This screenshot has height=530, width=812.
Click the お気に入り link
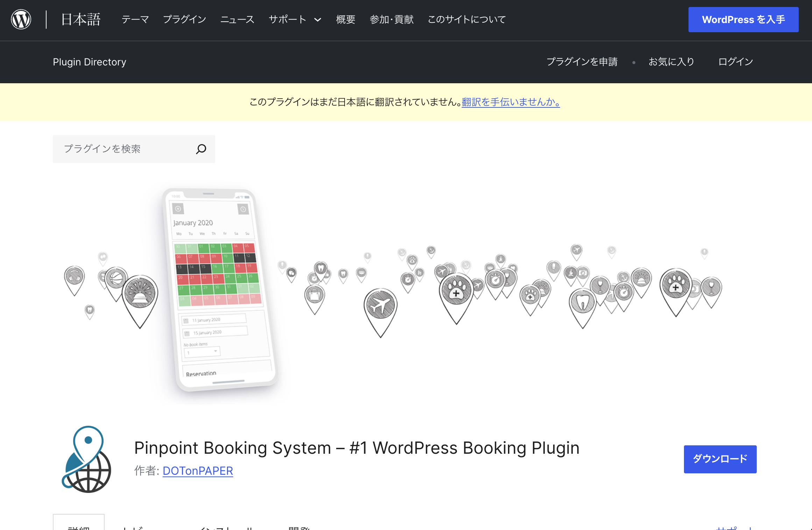coord(671,62)
